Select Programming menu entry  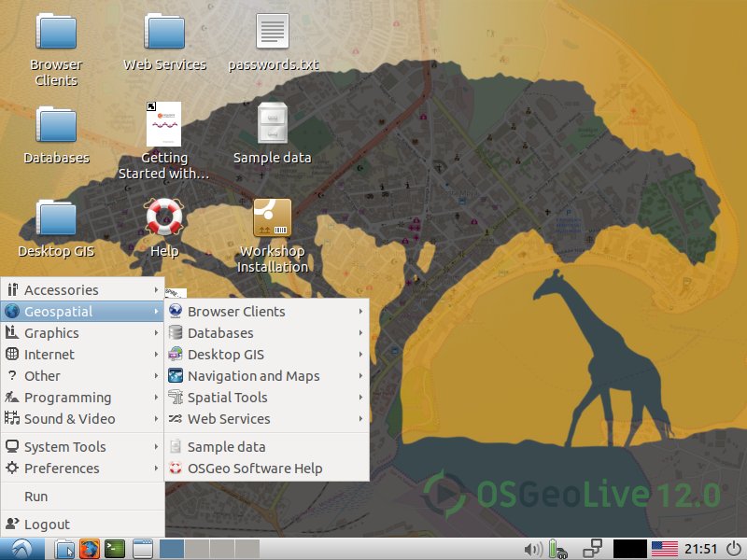pos(82,398)
